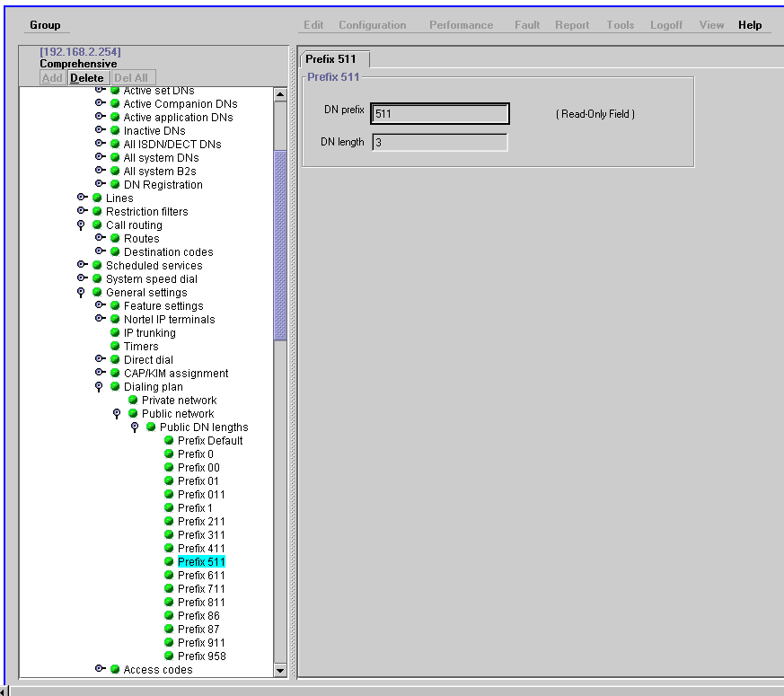
Task: Select Prefix 611 in the tree
Action: (201, 576)
